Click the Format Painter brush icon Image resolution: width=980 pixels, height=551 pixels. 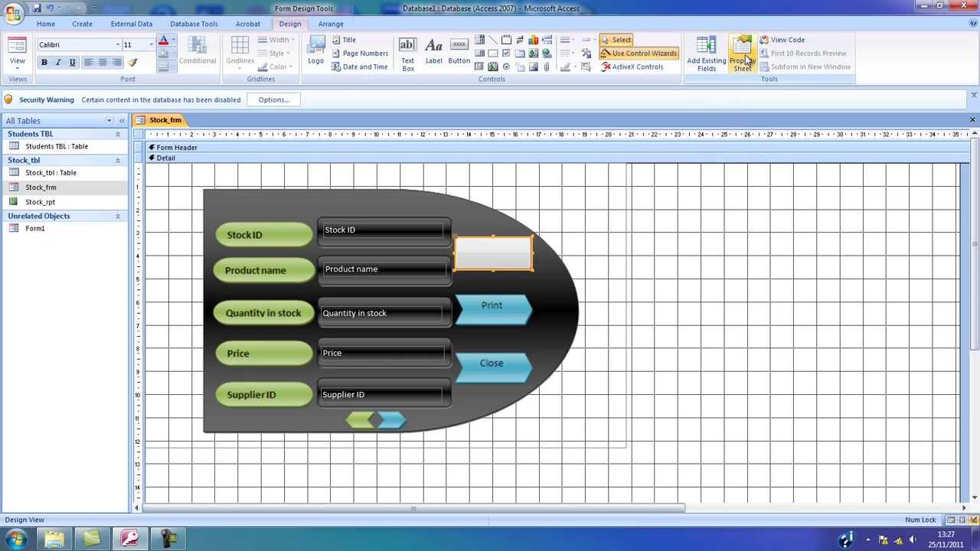(132, 63)
